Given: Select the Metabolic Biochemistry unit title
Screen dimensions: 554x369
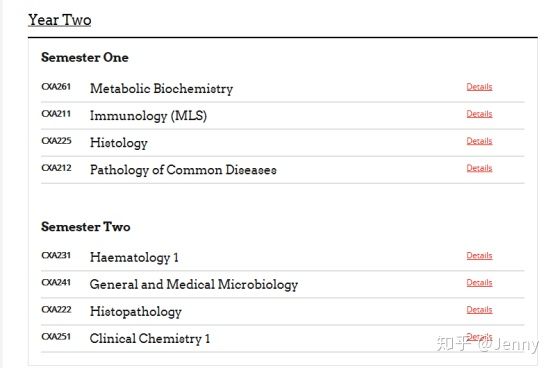Looking at the screenshot, I should [161, 88].
